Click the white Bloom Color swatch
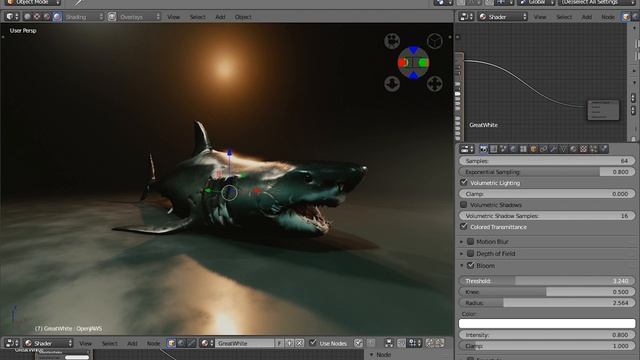 tap(547, 324)
